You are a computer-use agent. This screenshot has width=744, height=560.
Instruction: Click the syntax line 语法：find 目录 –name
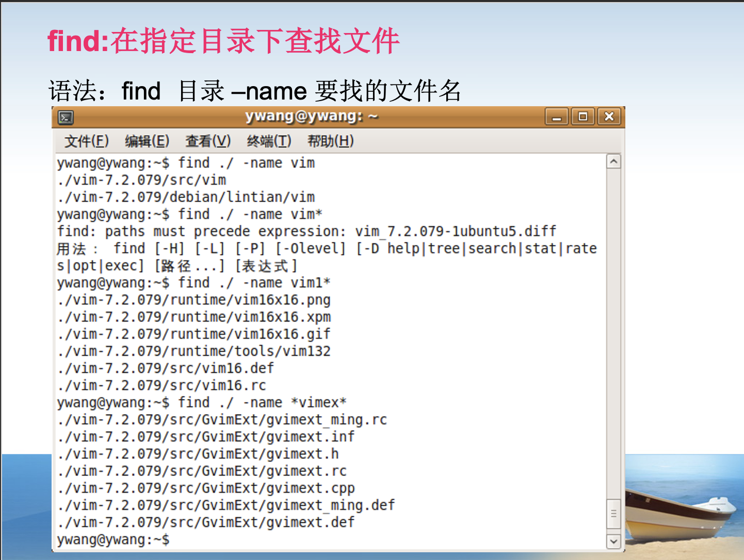pyautogui.click(x=255, y=91)
